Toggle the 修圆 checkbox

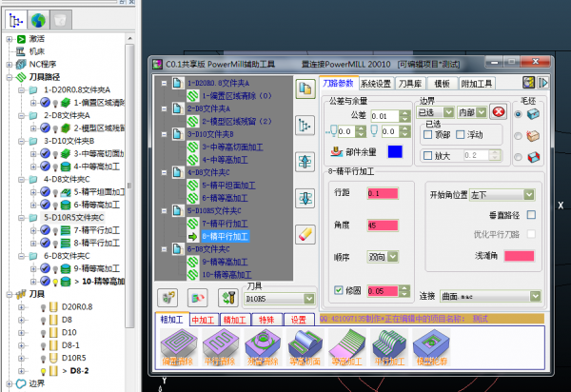coord(340,290)
